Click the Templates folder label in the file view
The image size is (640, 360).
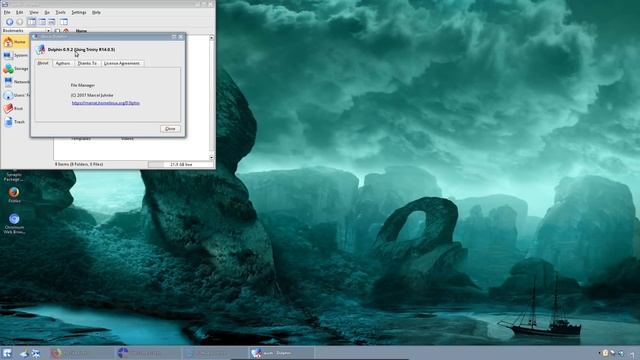[81, 139]
